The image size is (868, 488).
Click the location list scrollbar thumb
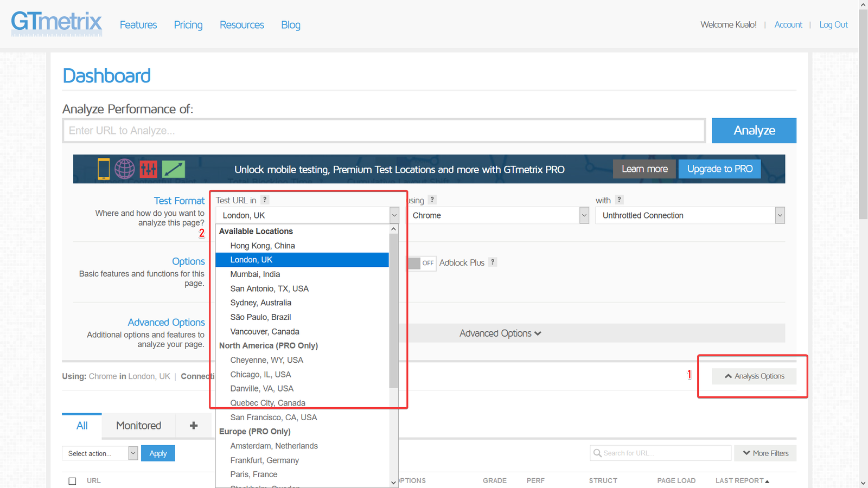pyautogui.click(x=393, y=311)
